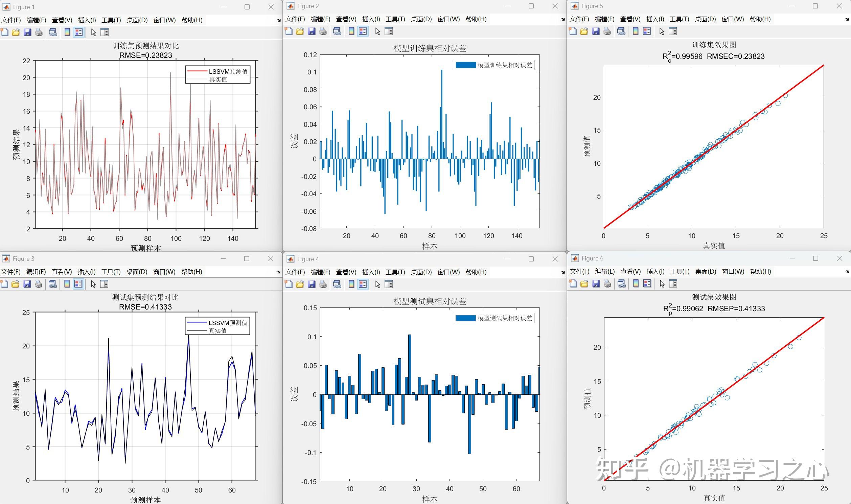The width and height of the screenshot is (851, 504).
Task: Click dock arrow in Figure 4 menu bar
Action: point(563,272)
